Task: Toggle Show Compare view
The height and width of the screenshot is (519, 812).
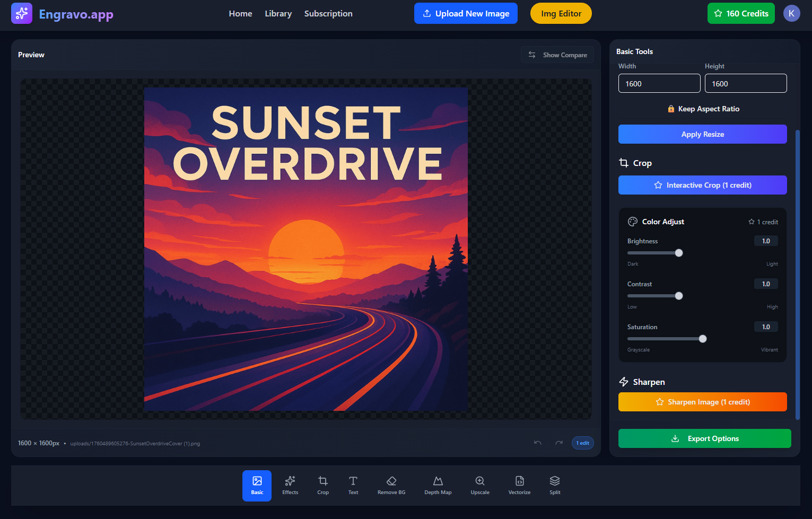Action: [x=557, y=55]
